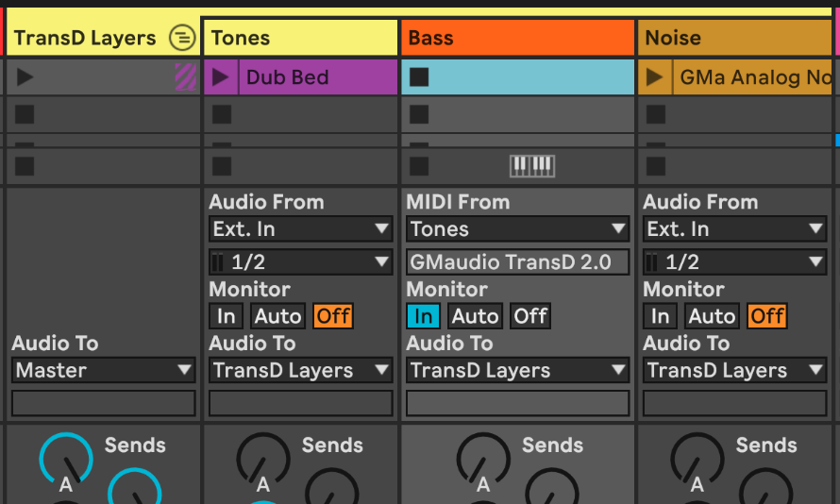The width and height of the screenshot is (840, 504).
Task: Stop all clips in Bass track
Action: tap(419, 166)
